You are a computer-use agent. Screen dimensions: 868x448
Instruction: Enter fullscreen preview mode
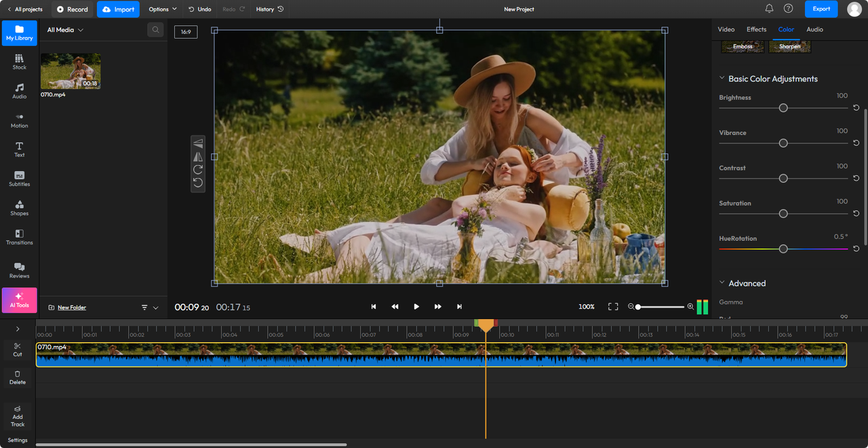pyautogui.click(x=613, y=307)
